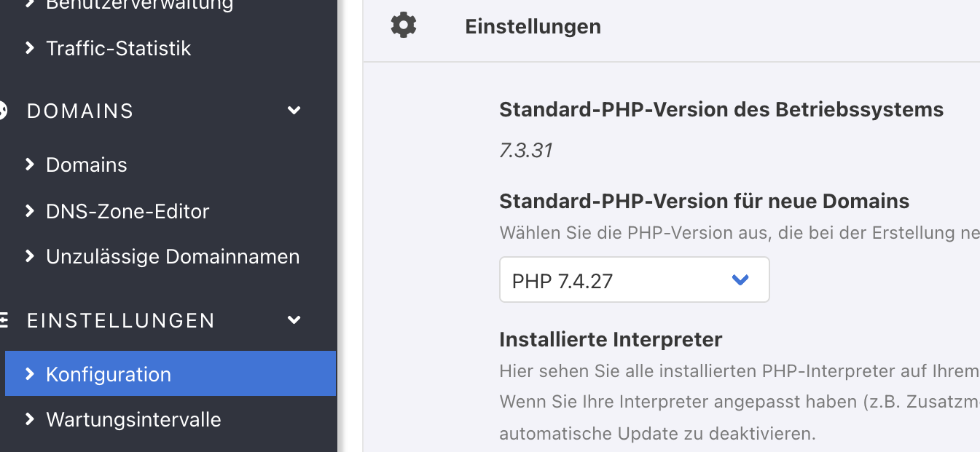980x452 pixels.
Task: Click the arrow icon before Unzulässige Domainnamen
Action: (x=30, y=256)
